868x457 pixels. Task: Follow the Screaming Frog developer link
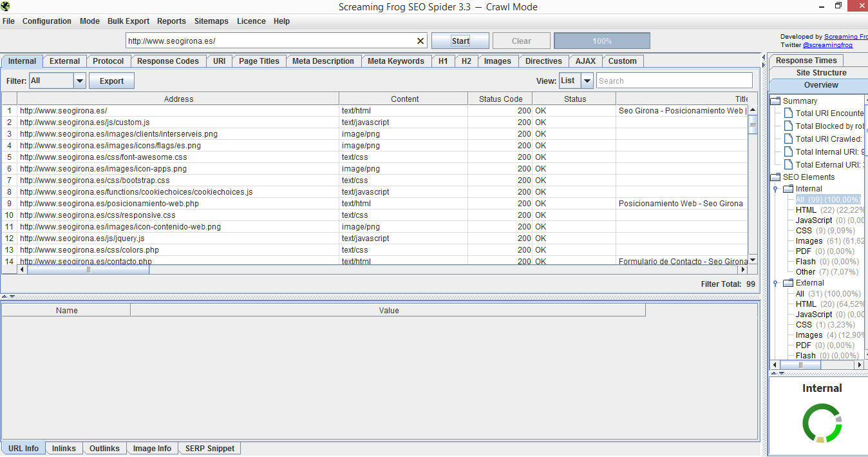846,37
